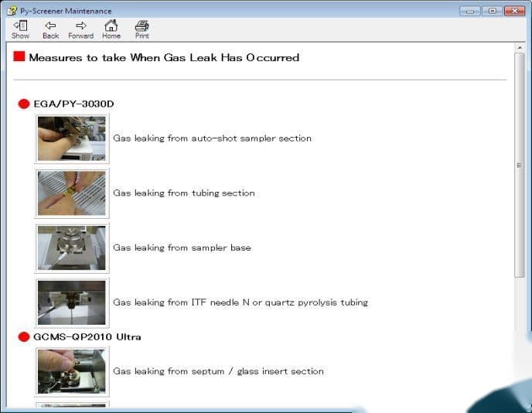Click the Py-Screener Maintenance title bar icon
532x413 pixels.
[x=12, y=11]
